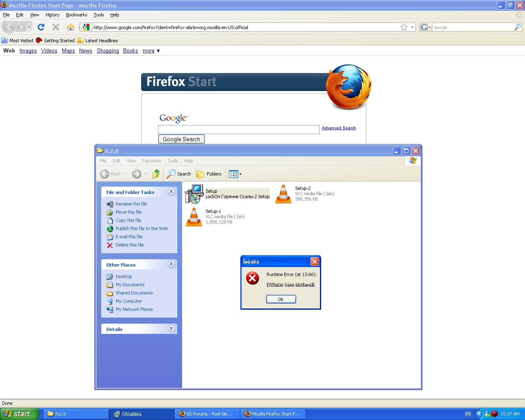This screenshot has width=525, height=420.
Task: Collapse Other Places panel
Action: point(171,264)
